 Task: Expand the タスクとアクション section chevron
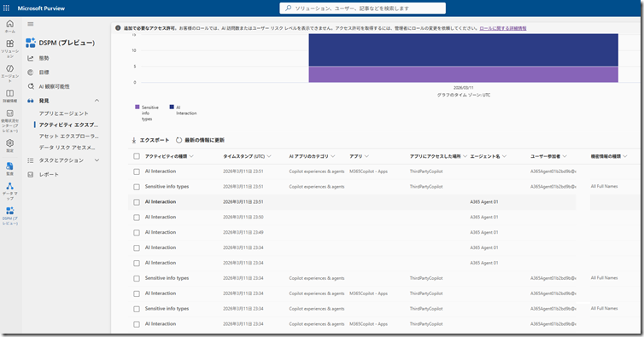coord(97,160)
